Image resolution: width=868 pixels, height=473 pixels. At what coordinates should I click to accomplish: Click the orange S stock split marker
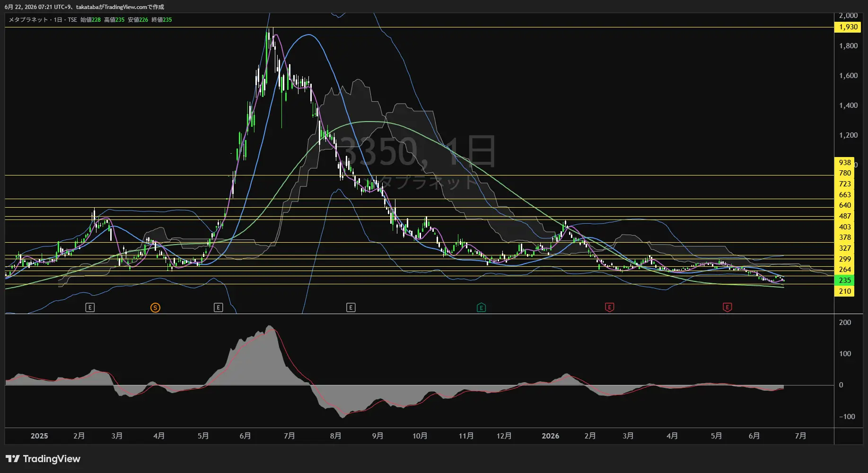pyautogui.click(x=155, y=308)
